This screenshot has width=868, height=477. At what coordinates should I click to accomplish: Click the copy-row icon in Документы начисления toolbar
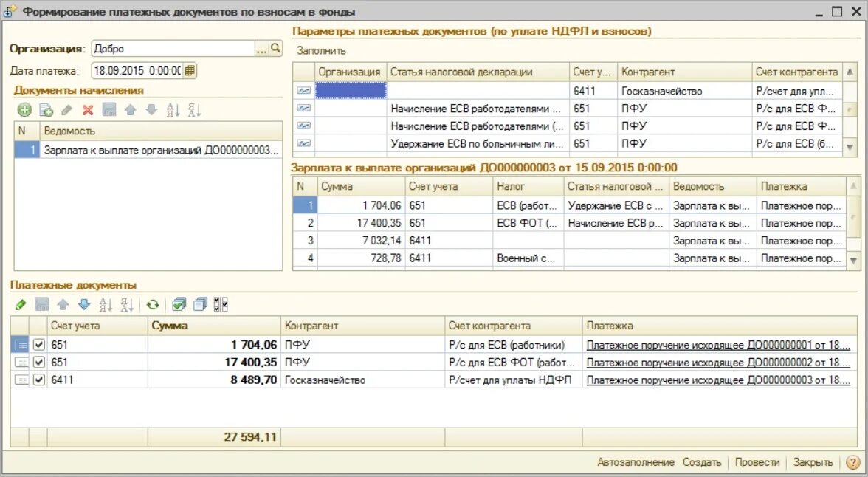coord(46,110)
